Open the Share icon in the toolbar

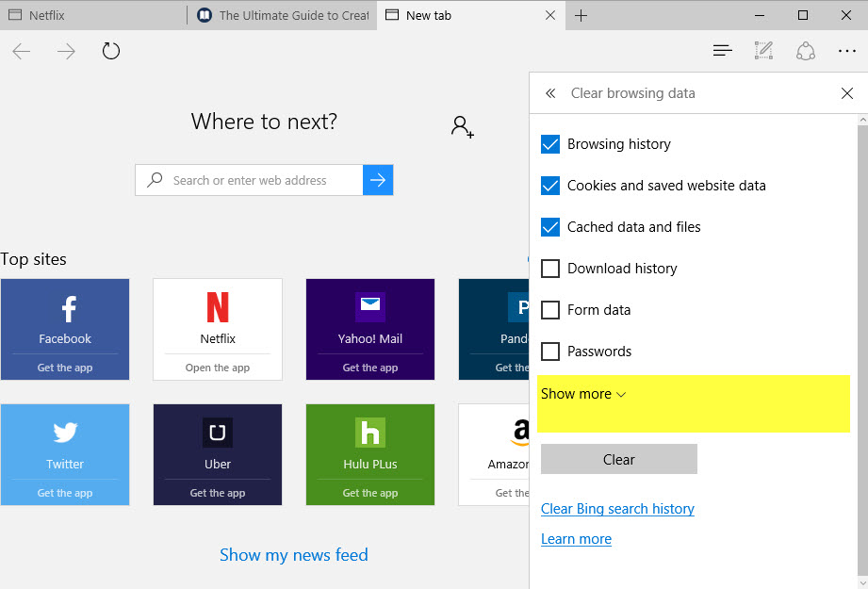click(806, 51)
